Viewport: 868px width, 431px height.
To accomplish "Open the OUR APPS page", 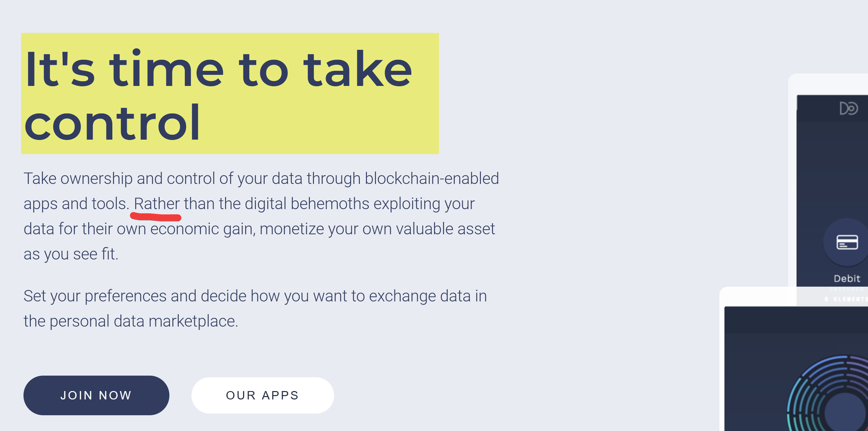I will (x=263, y=395).
